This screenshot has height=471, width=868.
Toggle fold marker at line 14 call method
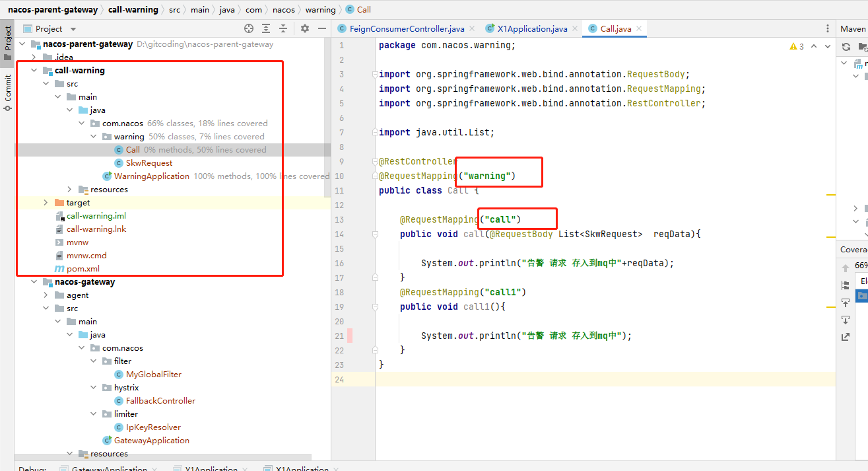(375, 234)
